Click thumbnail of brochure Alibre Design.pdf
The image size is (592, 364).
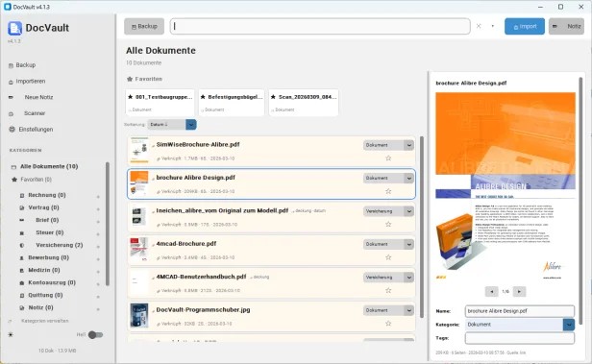pos(139,183)
